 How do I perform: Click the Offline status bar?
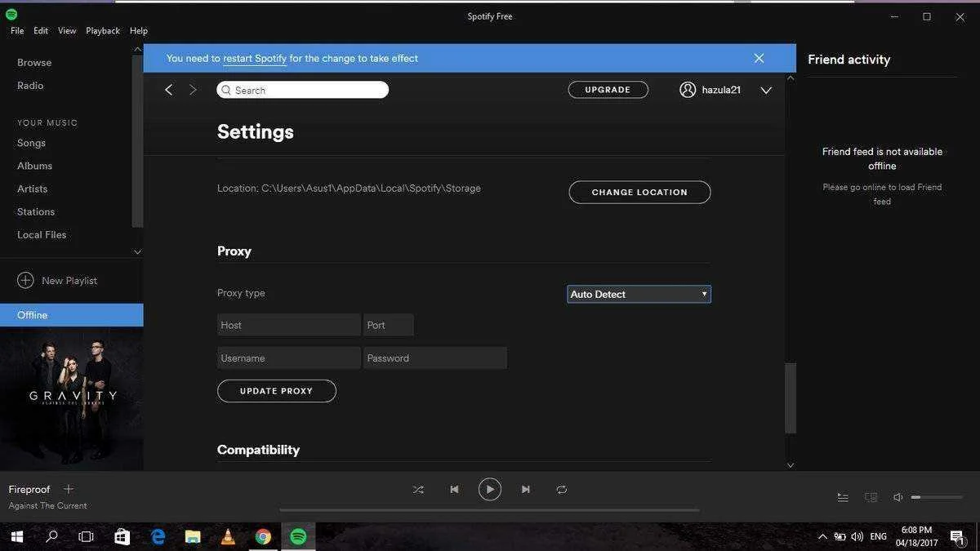pos(72,315)
